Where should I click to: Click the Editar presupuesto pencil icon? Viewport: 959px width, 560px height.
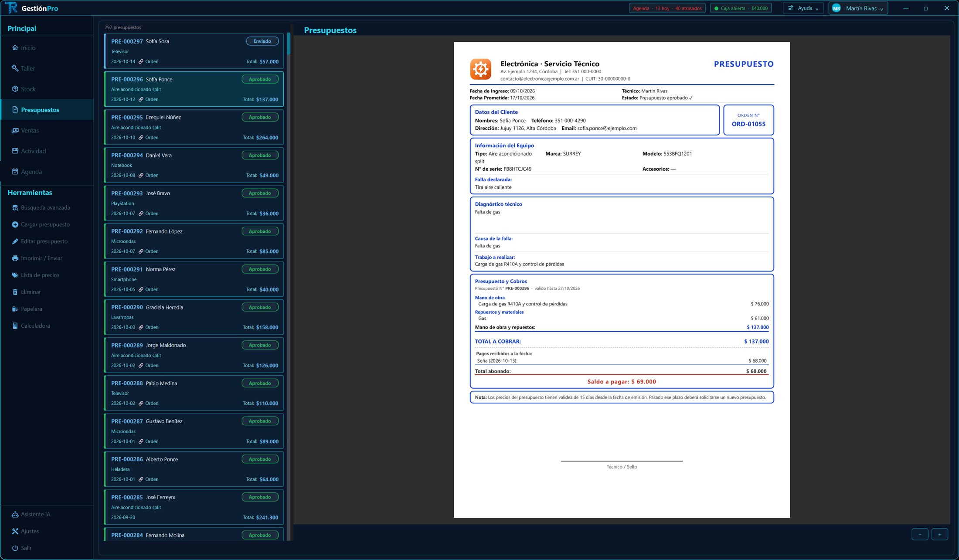click(x=15, y=241)
